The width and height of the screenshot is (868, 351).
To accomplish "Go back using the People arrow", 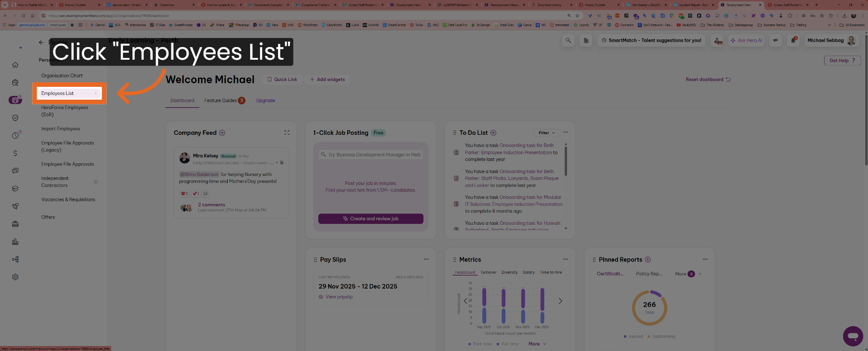I will coord(41,42).
